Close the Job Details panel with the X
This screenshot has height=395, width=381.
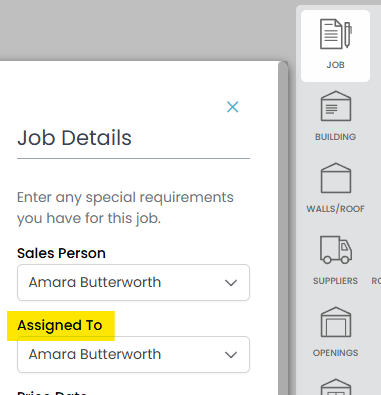pos(232,107)
